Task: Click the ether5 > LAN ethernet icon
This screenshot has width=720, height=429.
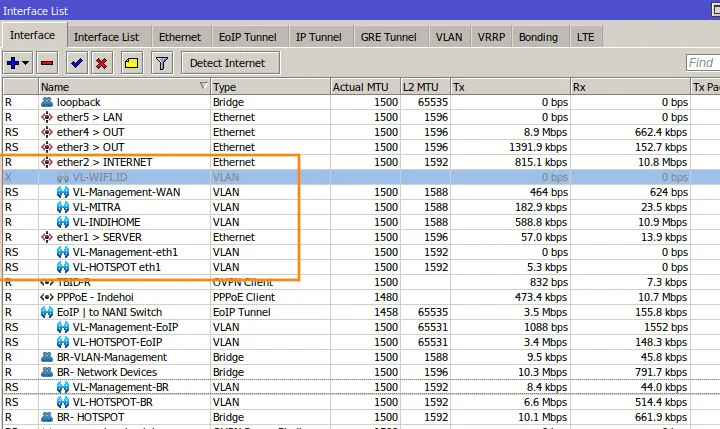Action: tap(47, 117)
